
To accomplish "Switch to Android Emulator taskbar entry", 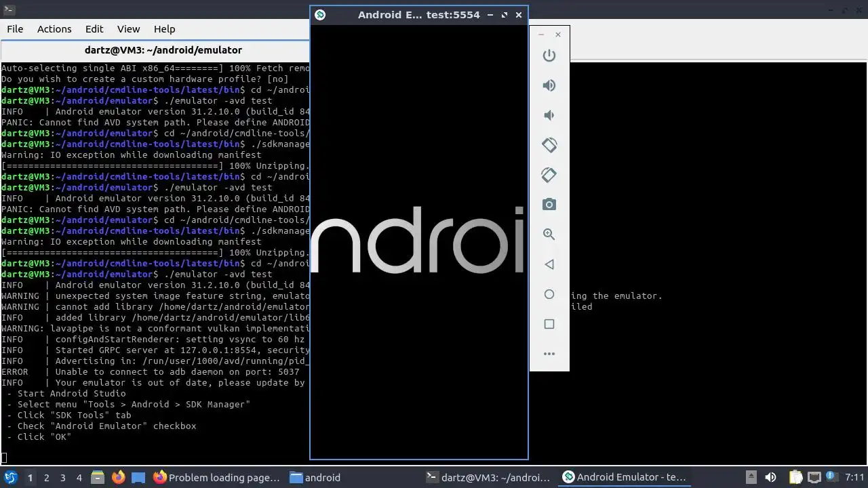I will 625,477.
